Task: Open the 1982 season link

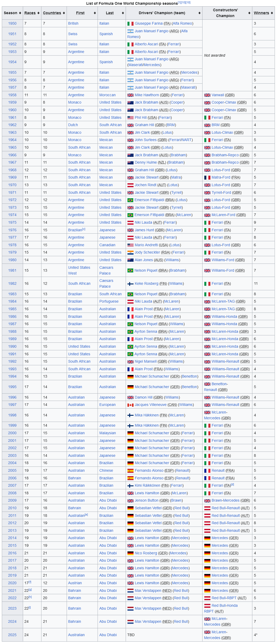Action: (x=12, y=283)
